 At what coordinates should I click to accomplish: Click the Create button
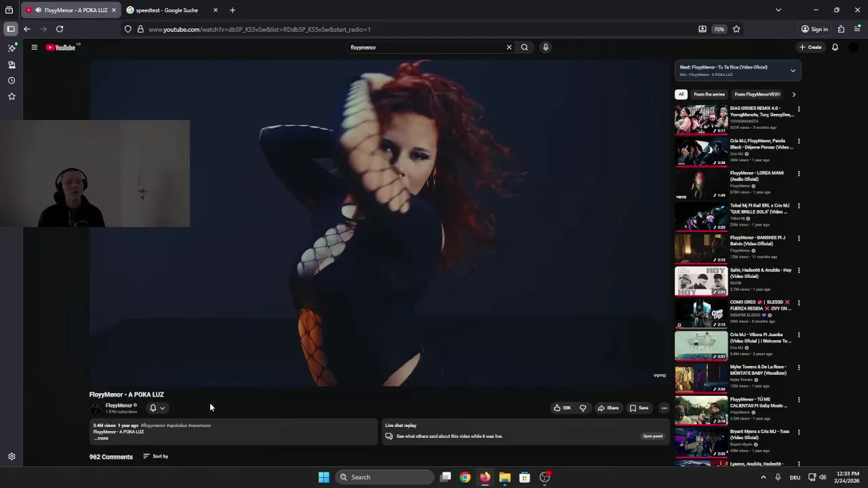[810, 47]
